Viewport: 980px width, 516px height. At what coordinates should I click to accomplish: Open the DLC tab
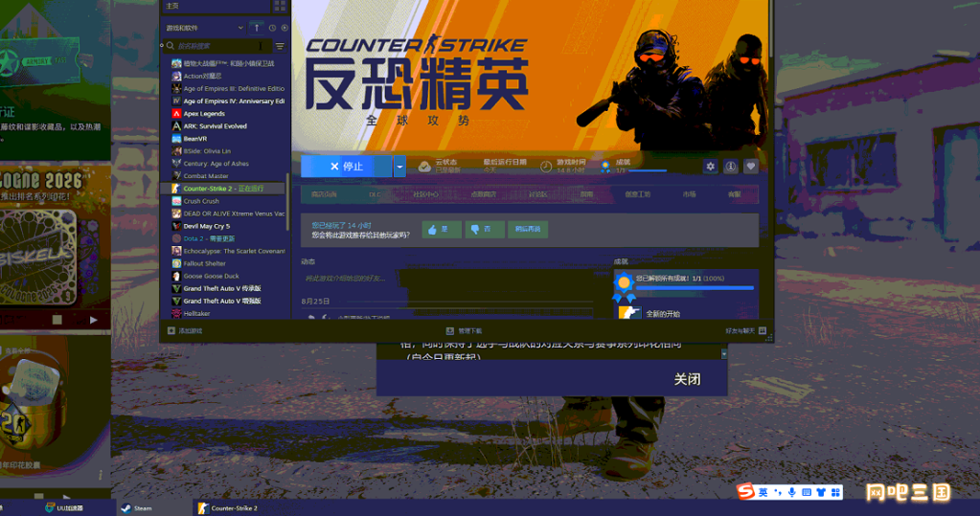(x=374, y=194)
